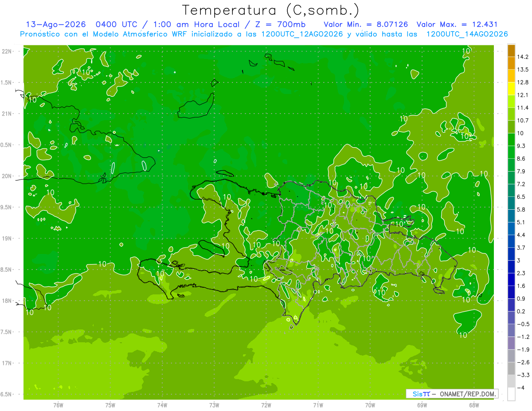
Task: Pick the green legend swatch between 9.3 and 10
Action: [511, 140]
